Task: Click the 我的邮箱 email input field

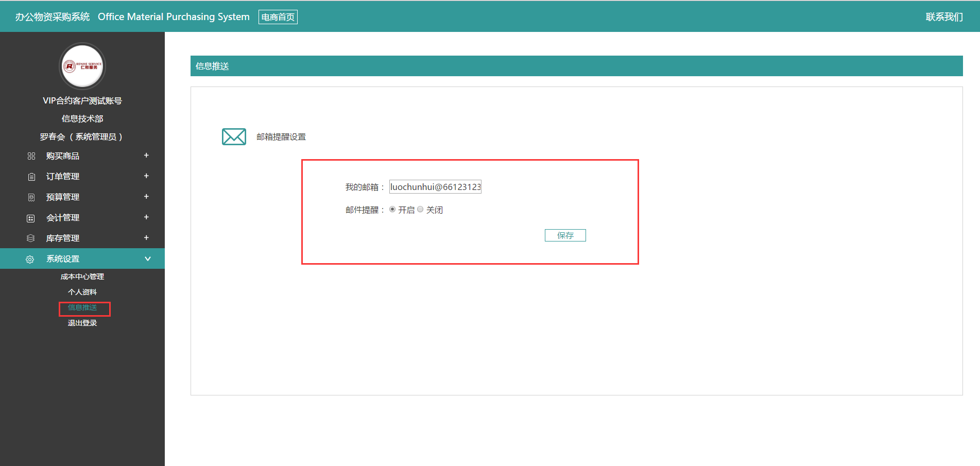Action: coord(435,187)
